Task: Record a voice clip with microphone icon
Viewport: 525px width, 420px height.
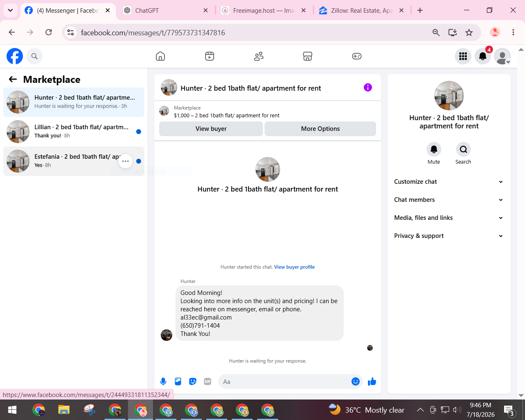Action: [x=163, y=381]
